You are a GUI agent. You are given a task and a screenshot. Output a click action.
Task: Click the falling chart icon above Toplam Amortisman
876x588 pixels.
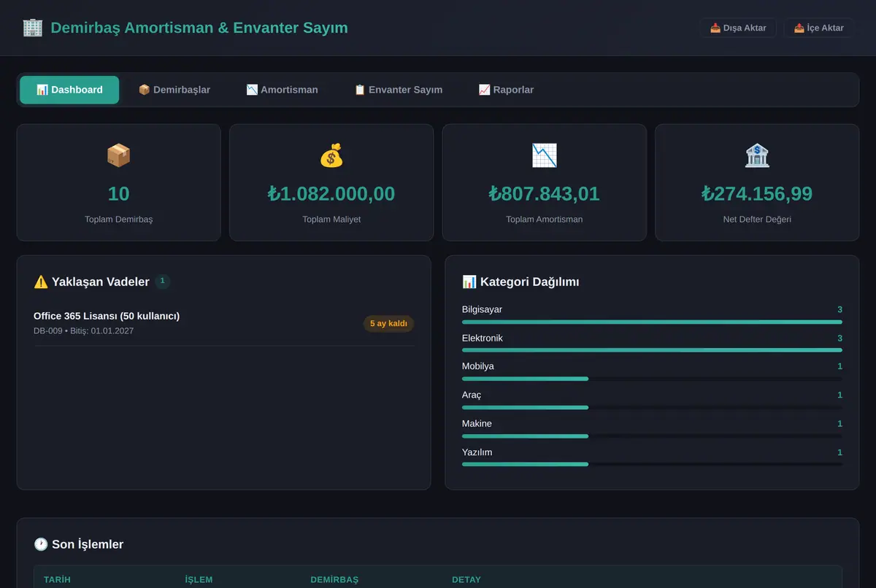(x=545, y=155)
